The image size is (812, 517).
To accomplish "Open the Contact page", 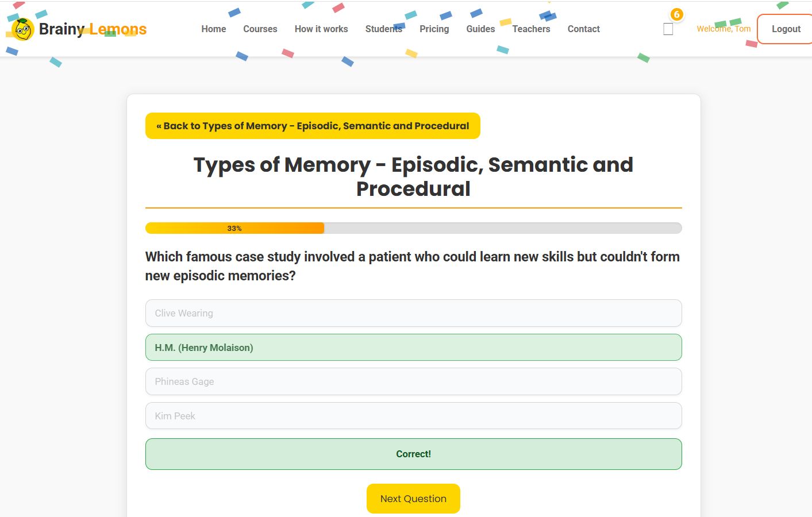I will pyautogui.click(x=583, y=29).
